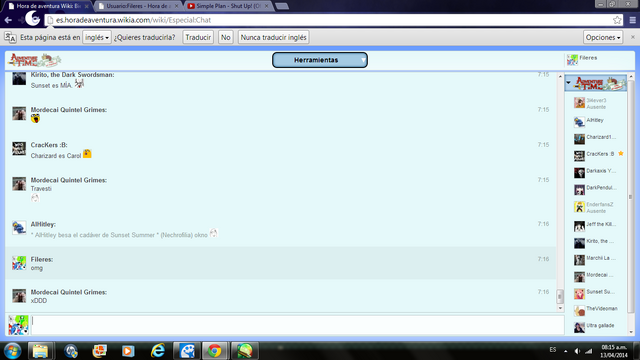Click the network signal tray icon
This screenshot has width=640, height=360.
[x=588, y=351]
